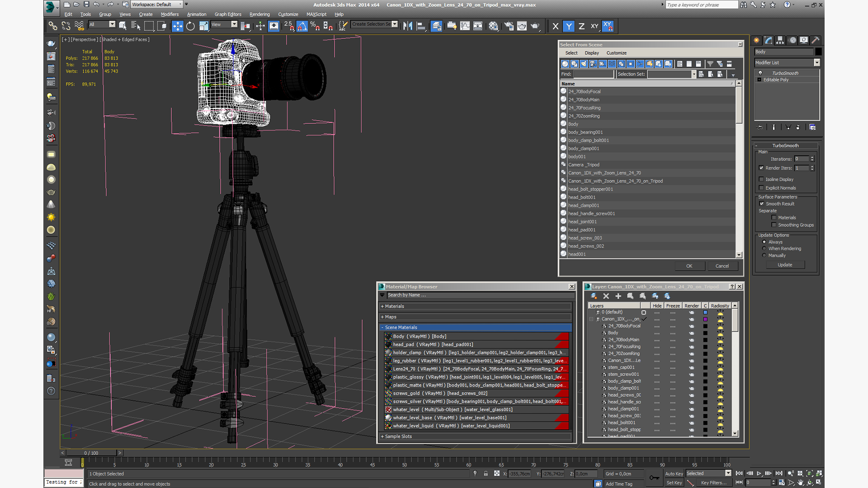Viewport: 868px width, 488px height.
Task: Check Separate by Materials option
Action: [774, 218]
